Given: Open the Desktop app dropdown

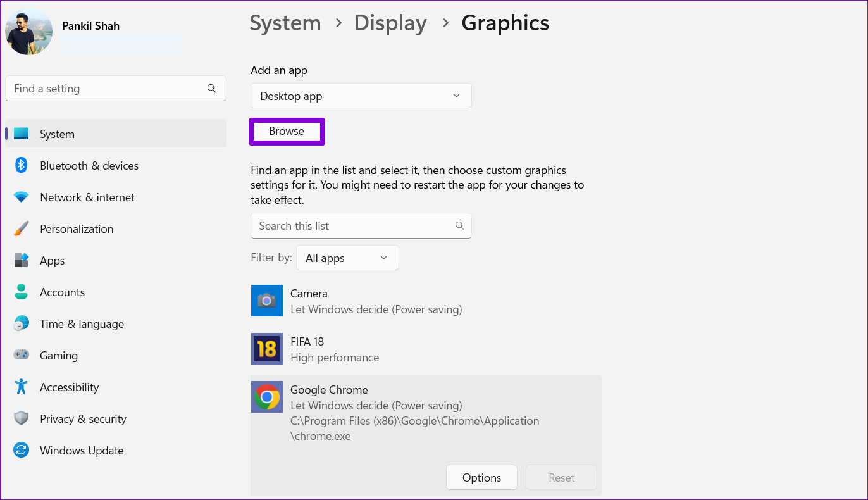Looking at the screenshot, I should (361, 96).
